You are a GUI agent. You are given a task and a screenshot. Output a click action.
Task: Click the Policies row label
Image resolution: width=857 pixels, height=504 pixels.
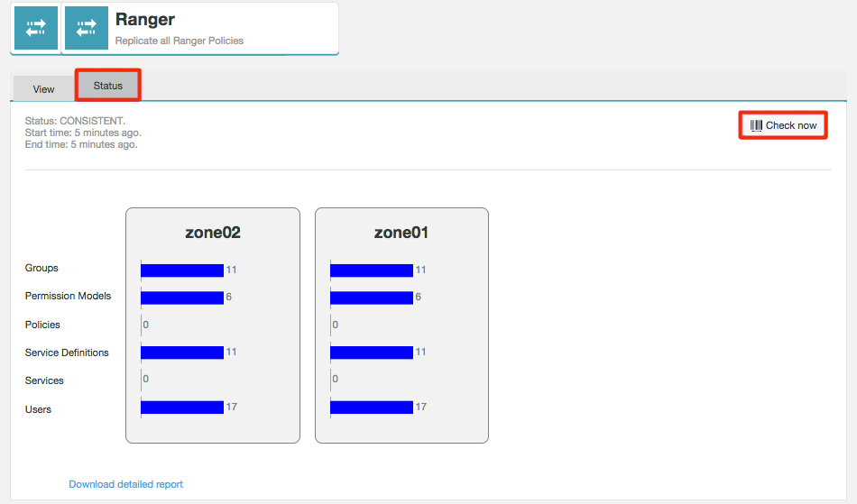[x=42, y=325]
